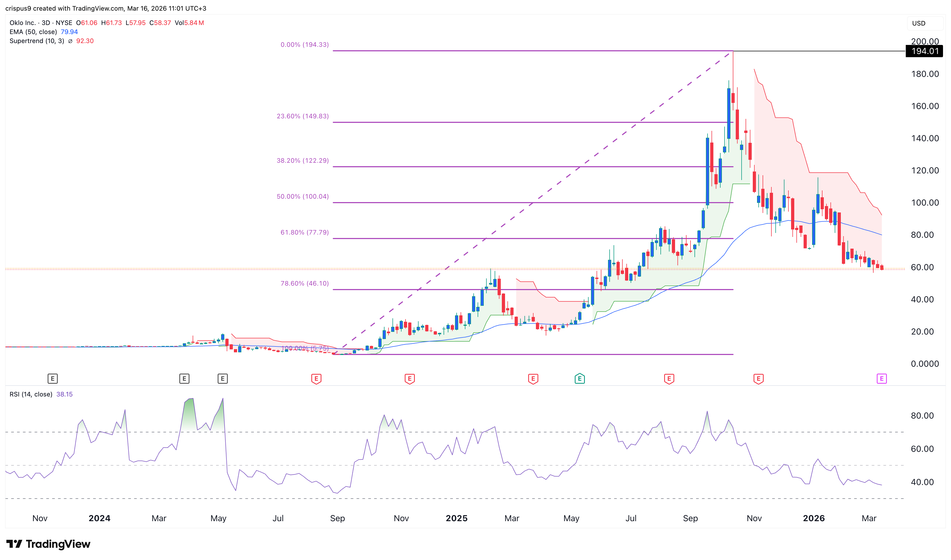Click the RSI (14, close) indicator label
Screen dimensions: 951x560
click(31, 394)
